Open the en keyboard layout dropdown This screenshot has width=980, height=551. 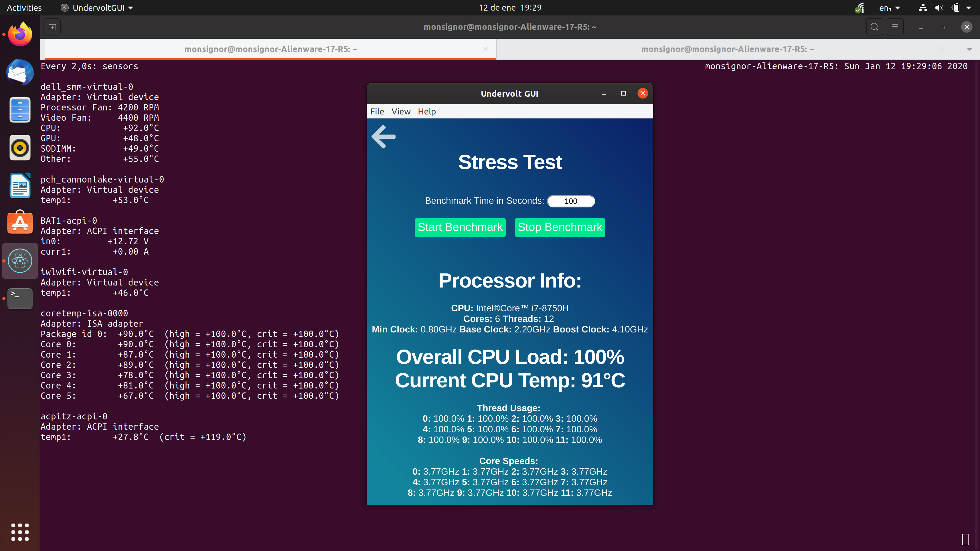click(890, 8)
